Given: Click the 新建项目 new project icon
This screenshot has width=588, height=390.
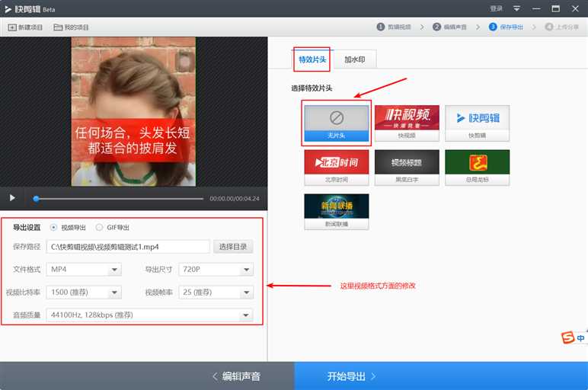Looking at the screenshot, I should point(12,27).
